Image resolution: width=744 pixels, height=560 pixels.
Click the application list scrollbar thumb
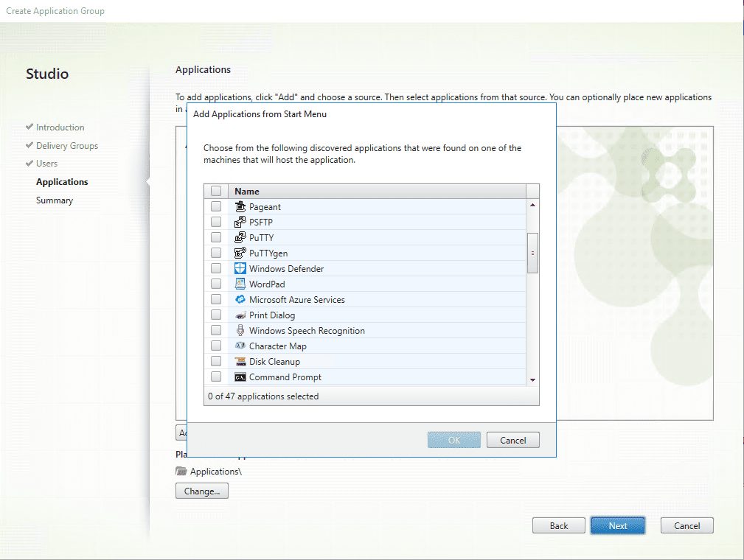532,253
